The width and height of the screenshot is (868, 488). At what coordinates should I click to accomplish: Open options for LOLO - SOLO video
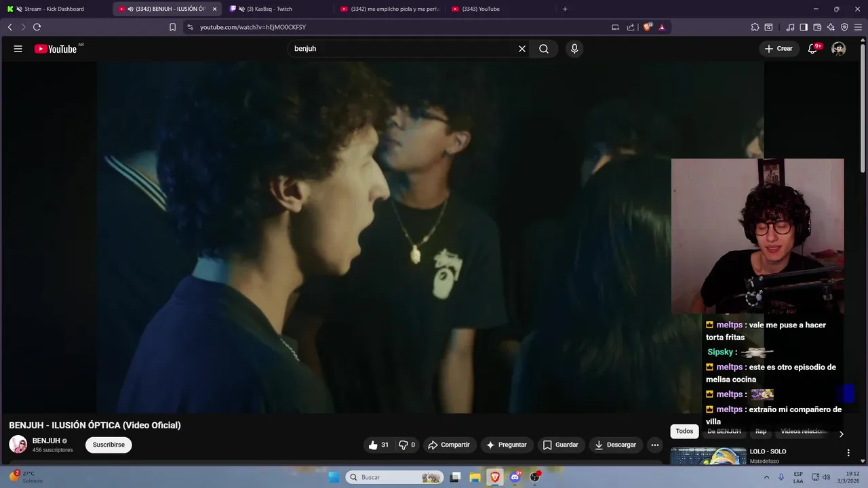pyautogui.click(x=848, y=453)
